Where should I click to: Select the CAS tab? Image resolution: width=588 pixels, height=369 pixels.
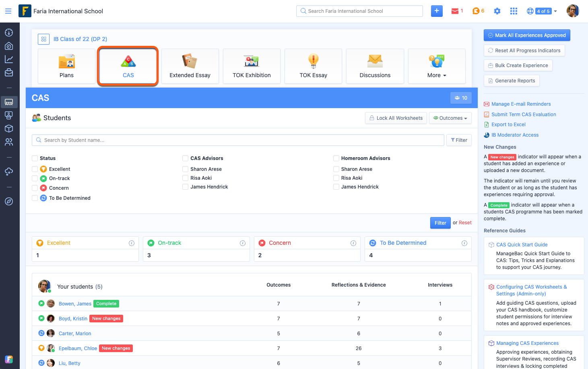click(128, 66)
